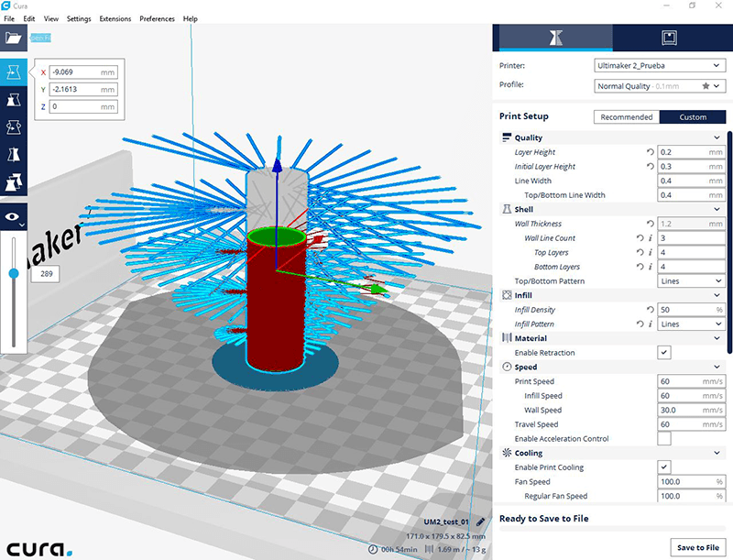Open the view mode eye menu
Screen dimensions: 733x560
click(x=13, y=217)
